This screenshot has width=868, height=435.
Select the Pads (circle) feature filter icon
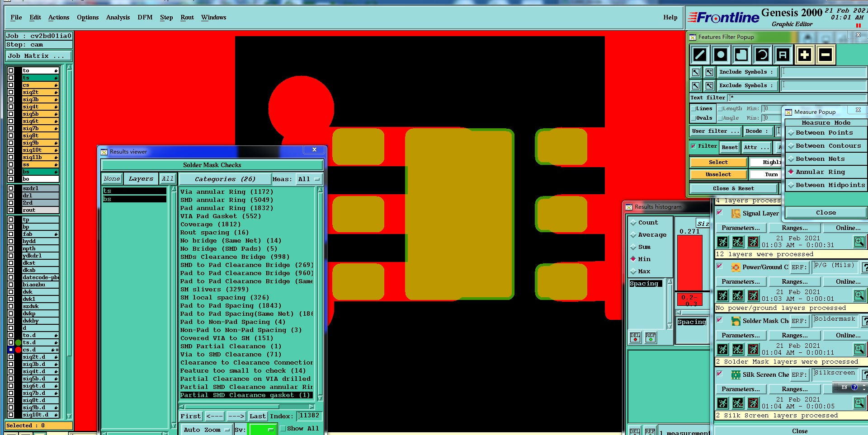coord(721,55)
